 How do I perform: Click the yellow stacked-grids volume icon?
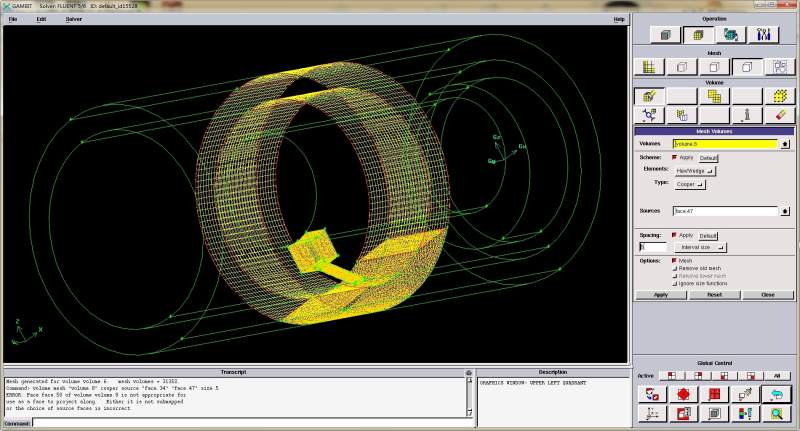[x=714, y=96]
